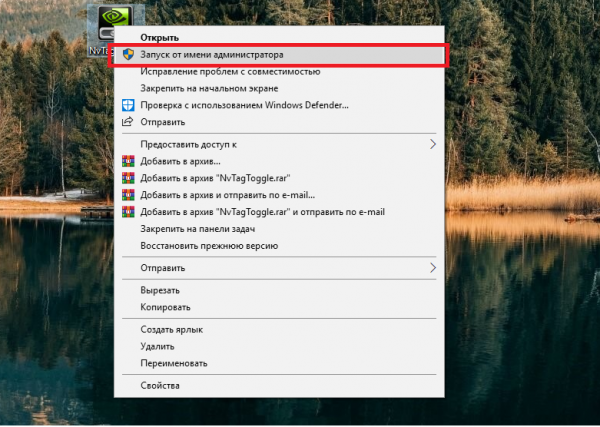Click WinRAR icon for Добавить в архив и отправить по e-mail...
Image resolution: width=600 pixels, height=427 pixels.
point(127,195)
